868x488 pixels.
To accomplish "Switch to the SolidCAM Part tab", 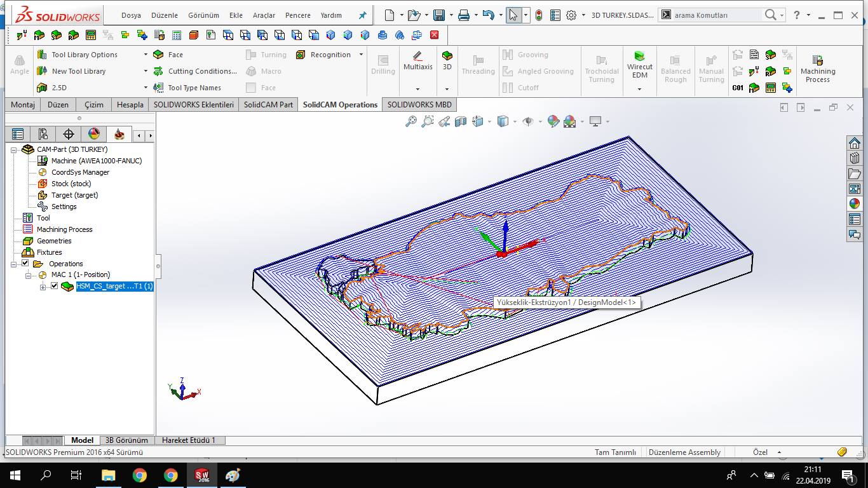I will [x=268, y=105].
